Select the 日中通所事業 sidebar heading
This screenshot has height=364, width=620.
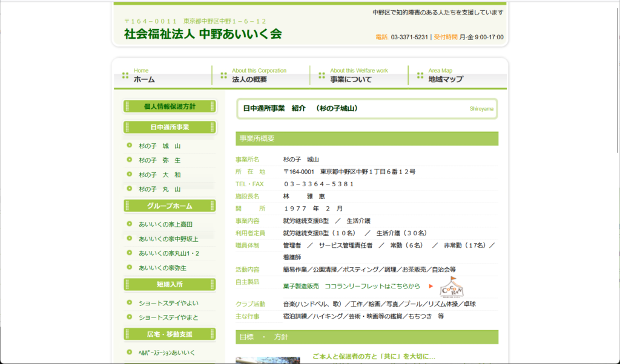point(170,127)
